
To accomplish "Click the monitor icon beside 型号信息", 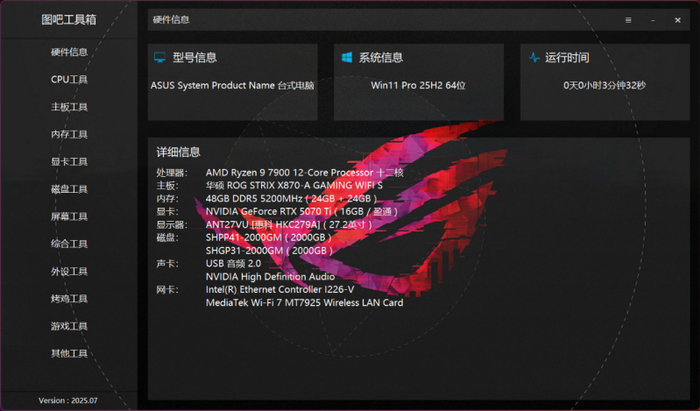I will click(160, 57).
